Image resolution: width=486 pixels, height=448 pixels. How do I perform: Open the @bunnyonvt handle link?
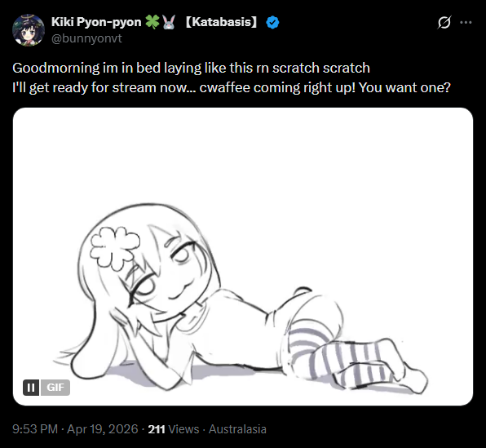pos(86,38)
